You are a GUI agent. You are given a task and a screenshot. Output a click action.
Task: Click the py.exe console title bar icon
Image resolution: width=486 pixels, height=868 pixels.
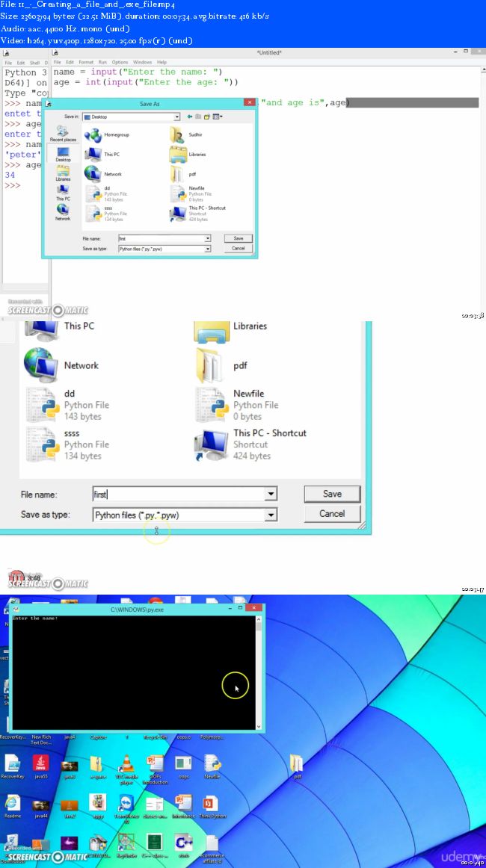[x=16, y=609]
